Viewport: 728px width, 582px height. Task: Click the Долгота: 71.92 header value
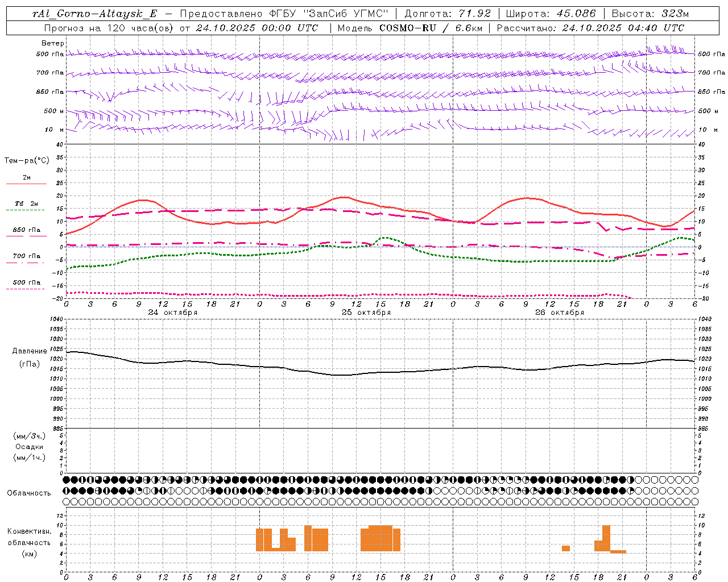[x=448, y=14]
